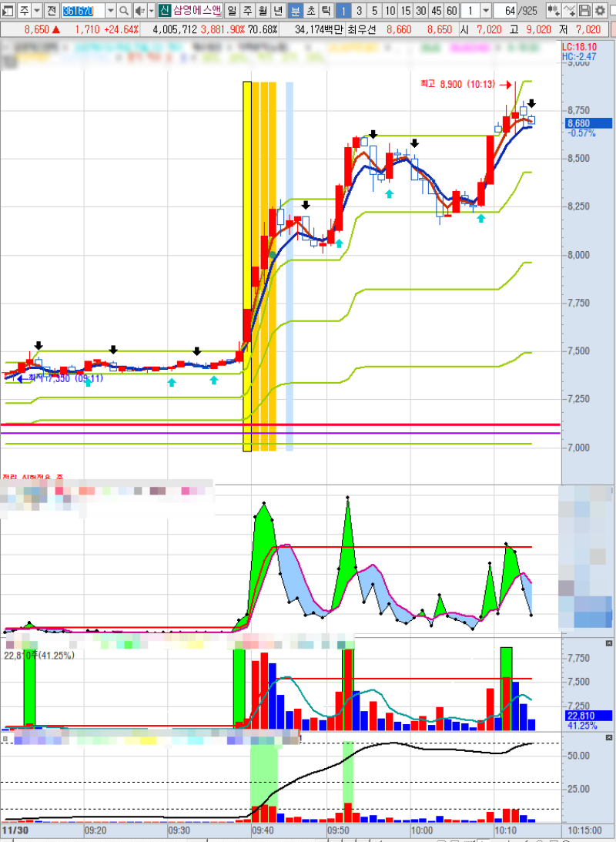
Task: Select the 10-minute interval button
Action: (x=390, y=10)
